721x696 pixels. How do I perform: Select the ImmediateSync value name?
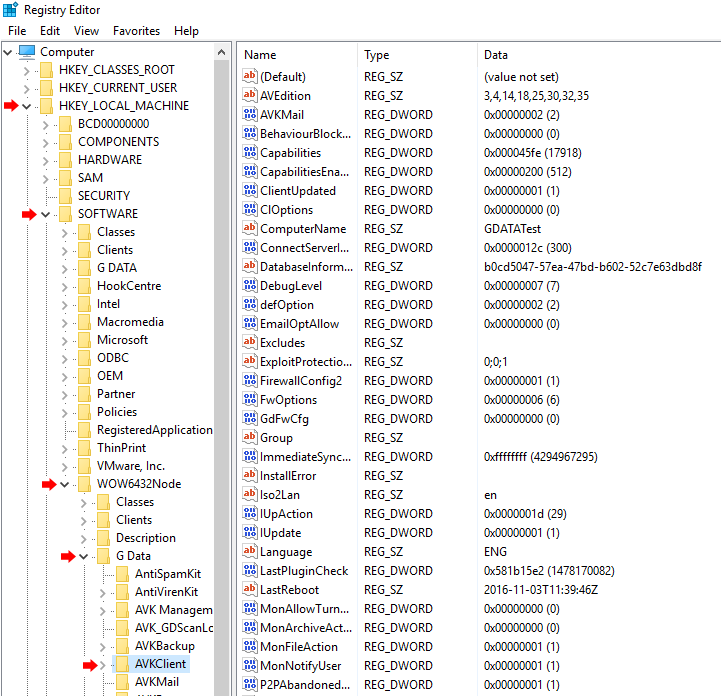(x=305, y=457)
